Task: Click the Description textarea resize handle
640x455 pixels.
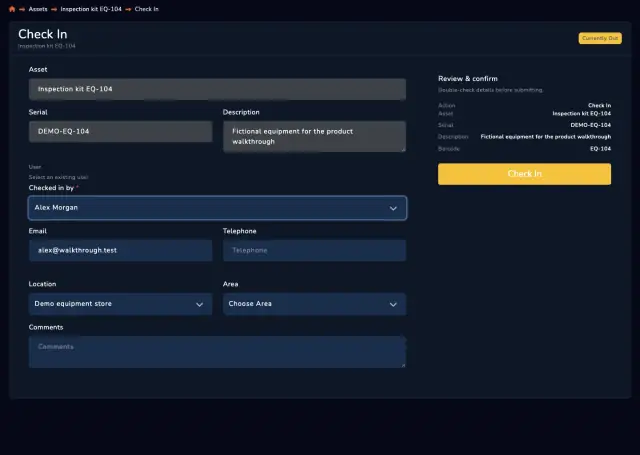Action: (x=403, y=150)
